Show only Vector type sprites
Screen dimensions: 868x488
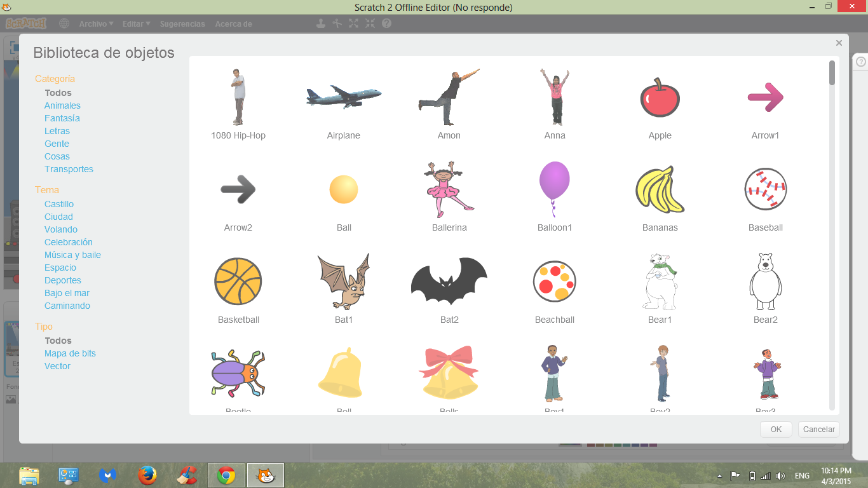(57, 366)
